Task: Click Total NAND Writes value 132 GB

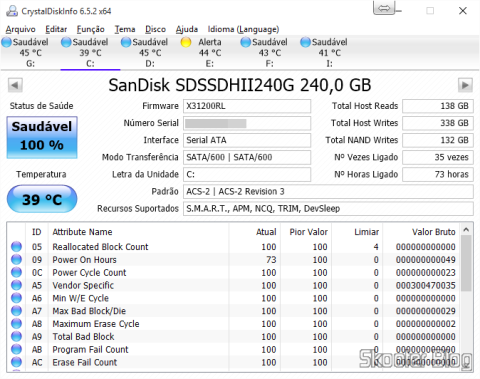Action: tap(438, 140)
